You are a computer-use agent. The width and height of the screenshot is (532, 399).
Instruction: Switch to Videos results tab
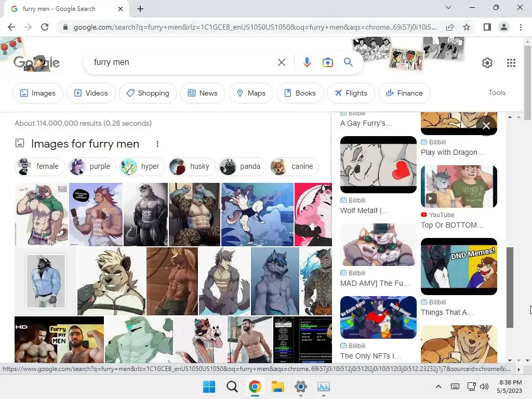click(91, 93)
